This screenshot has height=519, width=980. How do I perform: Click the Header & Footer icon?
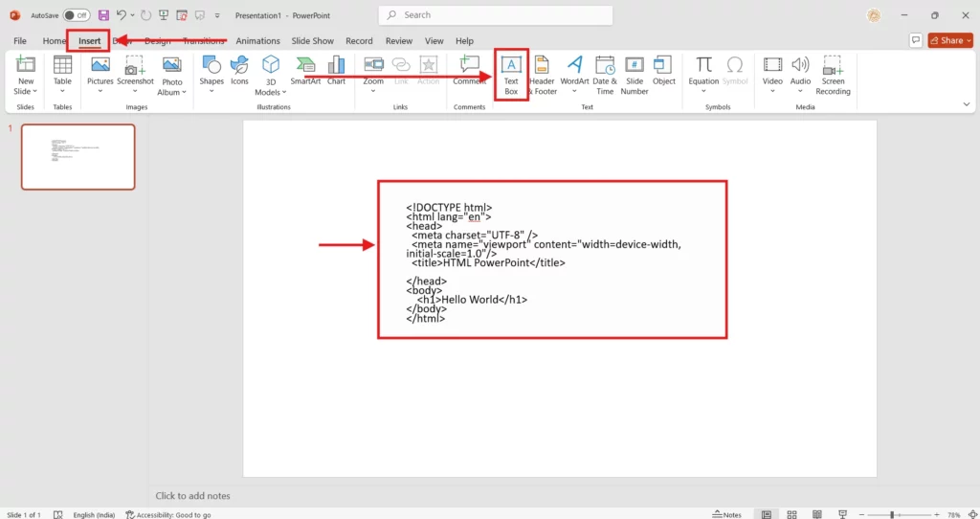(x=542, y=65)
